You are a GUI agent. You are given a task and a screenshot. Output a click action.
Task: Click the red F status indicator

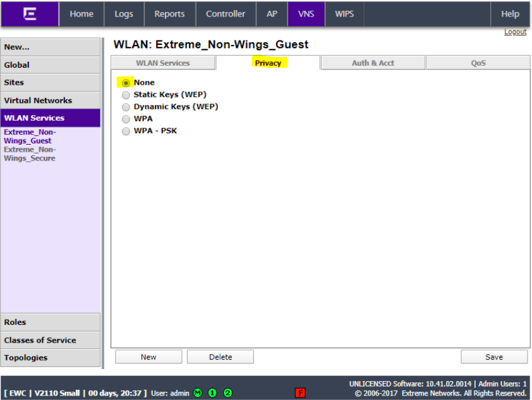(x=300, y=393)
